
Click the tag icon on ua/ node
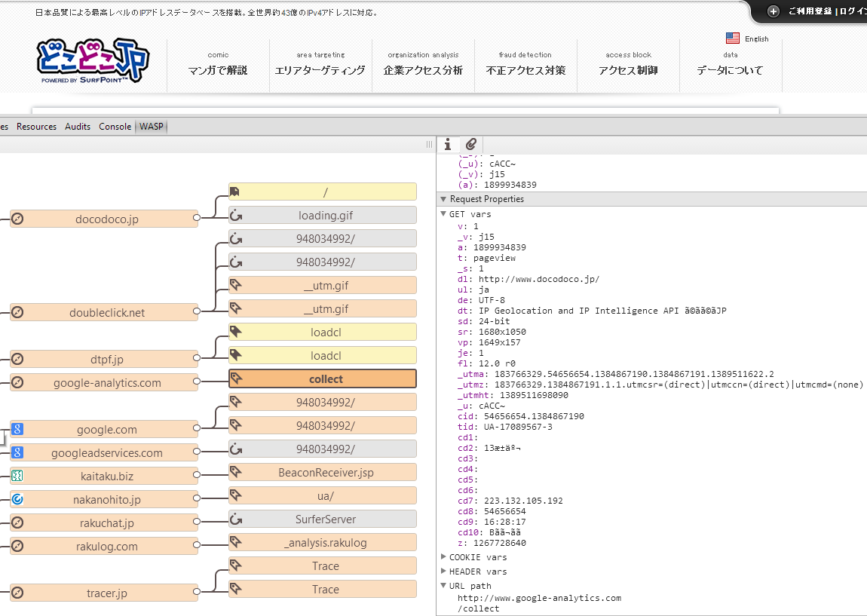[236, 495]
